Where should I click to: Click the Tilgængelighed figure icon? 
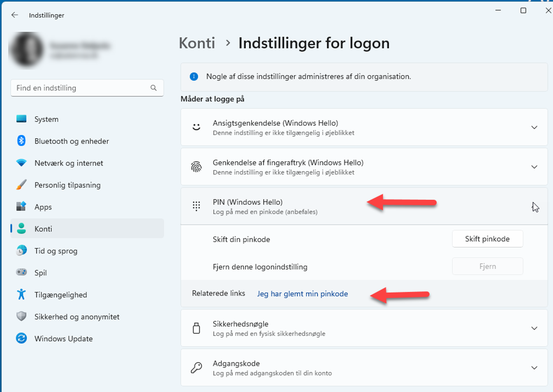tap(21, 294)
